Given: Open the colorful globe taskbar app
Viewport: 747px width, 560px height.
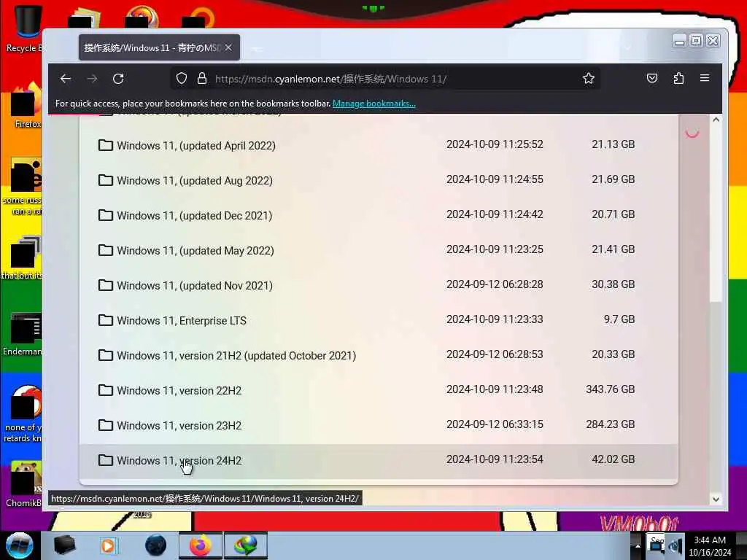Looking at the screenshot, I should click(245, 545).
